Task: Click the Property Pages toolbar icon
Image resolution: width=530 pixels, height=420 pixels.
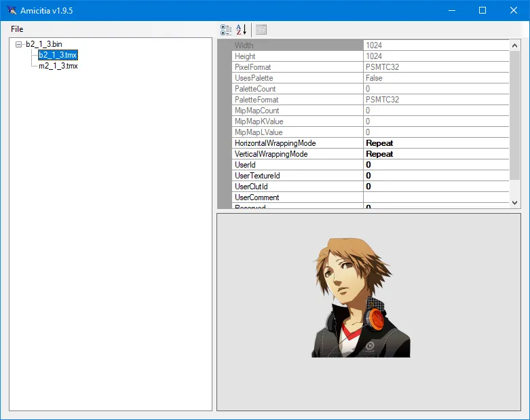Action: point(261,30)
